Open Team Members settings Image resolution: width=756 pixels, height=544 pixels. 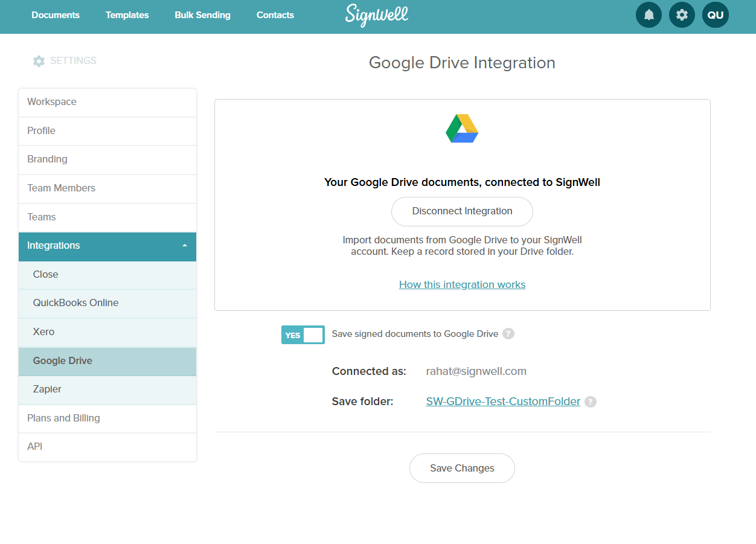coord(107,188)
